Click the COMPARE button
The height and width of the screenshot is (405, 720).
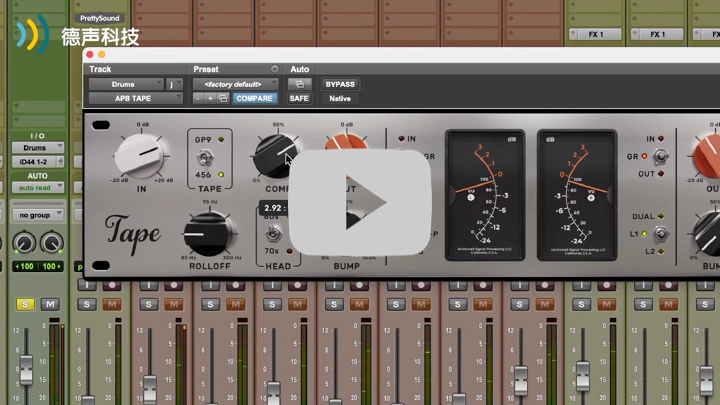click(x=254, y=98)
